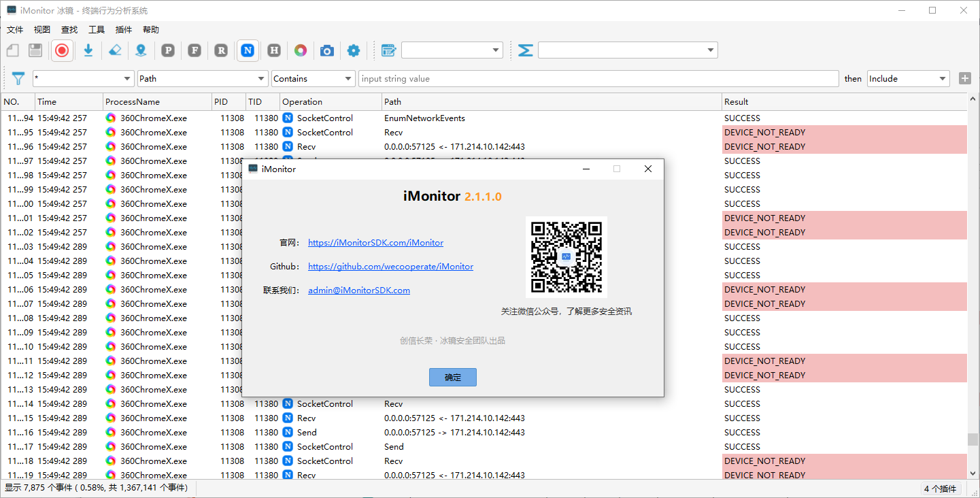Toggle the H events filter button
Image resolution: width=980 pixels, height=498 pixels.
274,50
